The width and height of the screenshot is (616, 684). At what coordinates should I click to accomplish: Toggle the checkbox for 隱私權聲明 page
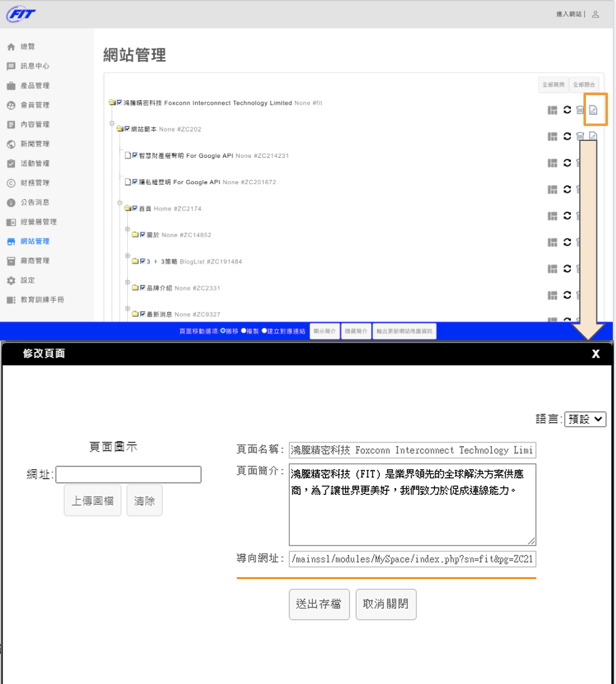click(135, 182)
